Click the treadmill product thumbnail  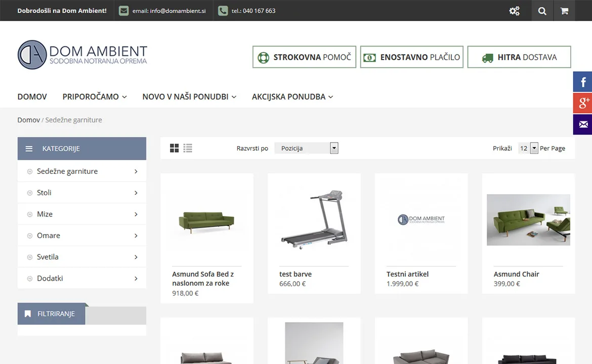[314, 220]
